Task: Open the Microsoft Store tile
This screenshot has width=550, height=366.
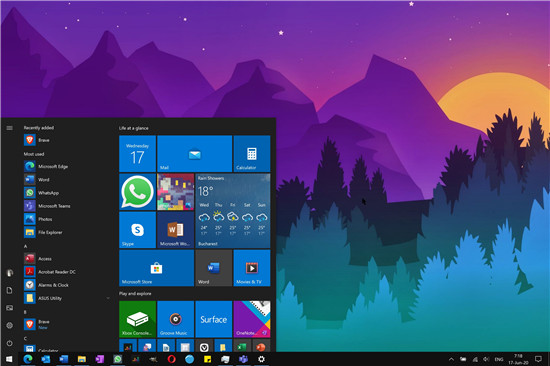Action: 156,268
